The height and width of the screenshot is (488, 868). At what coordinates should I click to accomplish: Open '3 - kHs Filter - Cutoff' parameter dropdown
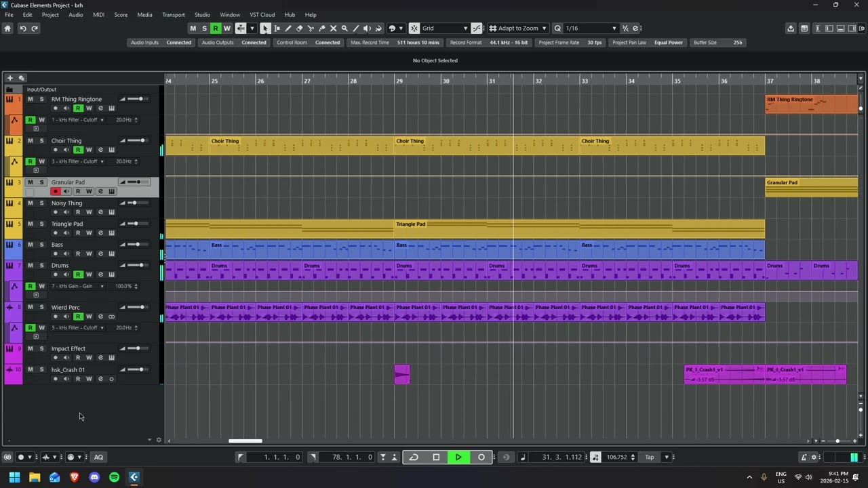pos(77,161)
